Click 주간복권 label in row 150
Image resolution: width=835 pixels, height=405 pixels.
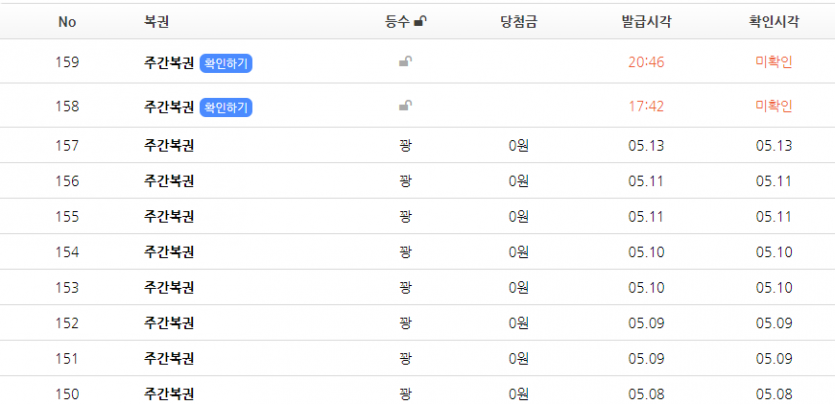(x=168, y=394)
